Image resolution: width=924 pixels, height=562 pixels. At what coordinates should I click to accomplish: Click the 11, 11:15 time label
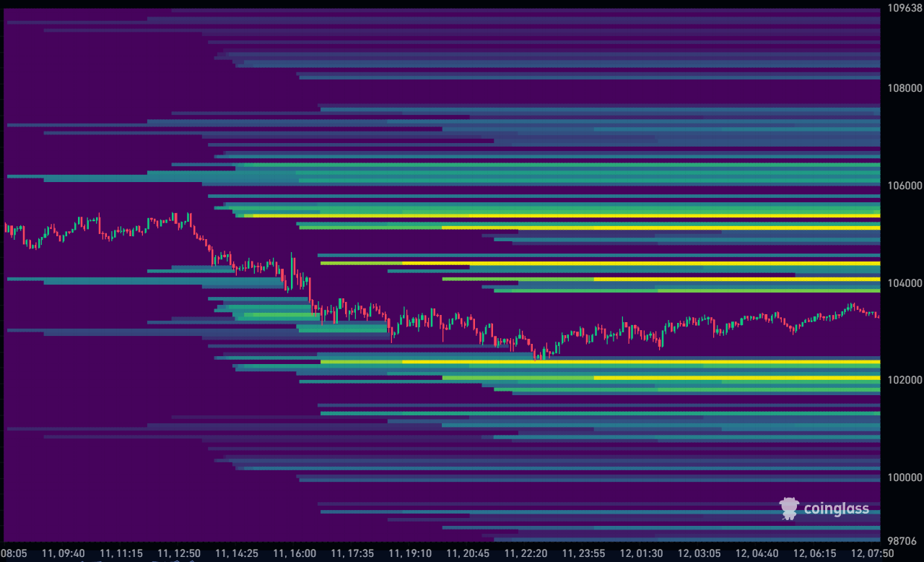point(121,553)
